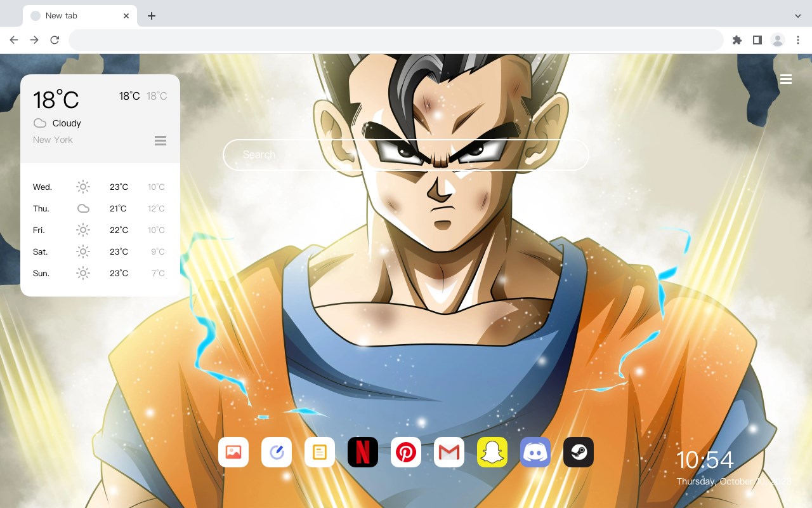Screen dimensions: 812x508
Task: Toggle the browser side panel
Action: click(x=757, y=40)
